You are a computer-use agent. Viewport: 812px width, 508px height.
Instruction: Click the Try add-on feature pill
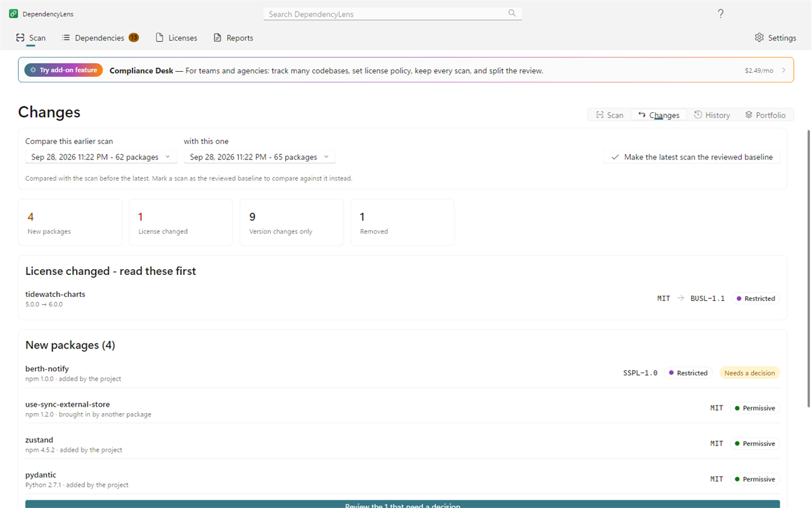(x=64, y=70)
